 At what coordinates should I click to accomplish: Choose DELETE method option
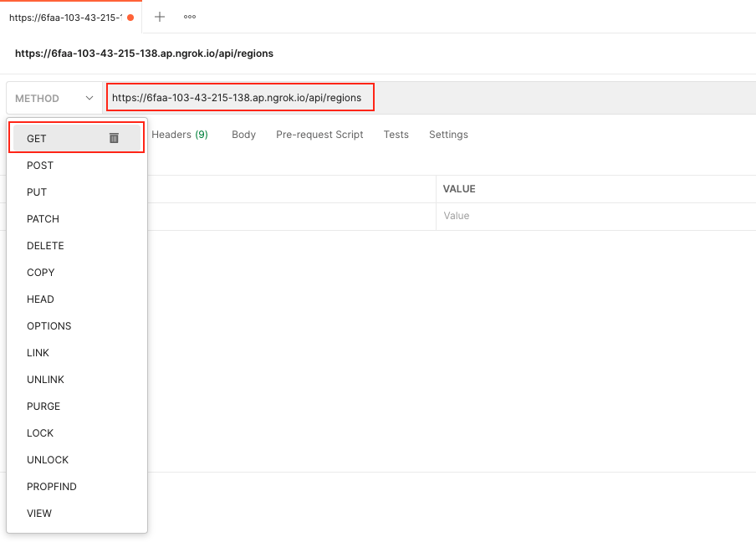click(x=45, y=246)
